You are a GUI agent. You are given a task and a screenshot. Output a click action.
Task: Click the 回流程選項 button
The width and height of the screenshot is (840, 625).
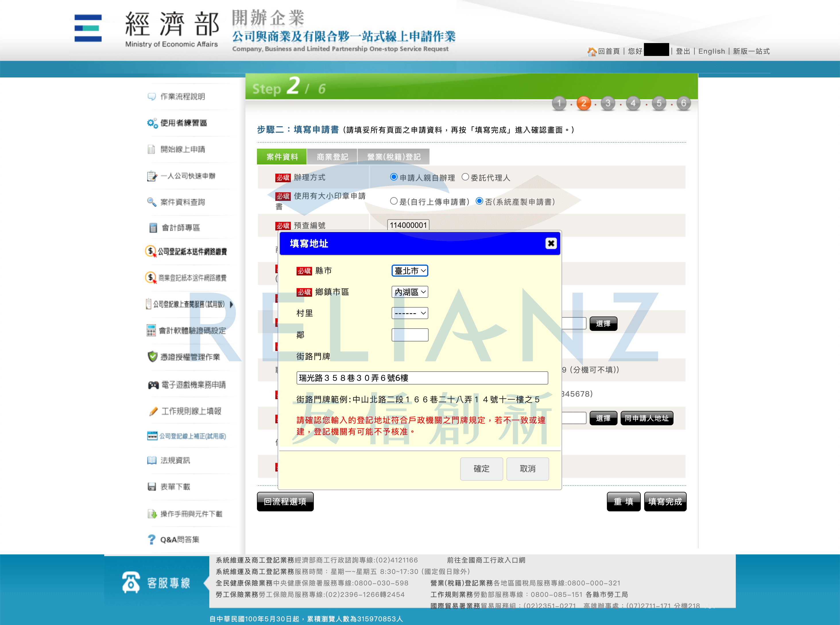pos(285,502)
